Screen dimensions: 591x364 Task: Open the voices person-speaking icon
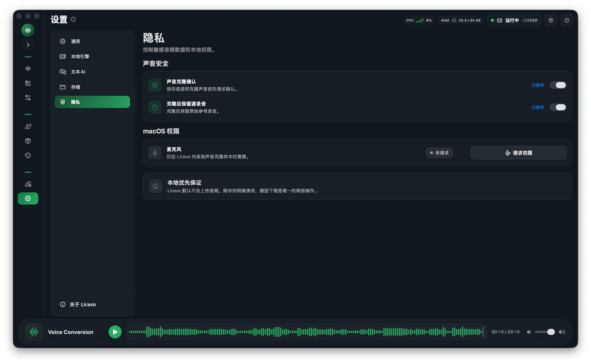coord(28,126)
